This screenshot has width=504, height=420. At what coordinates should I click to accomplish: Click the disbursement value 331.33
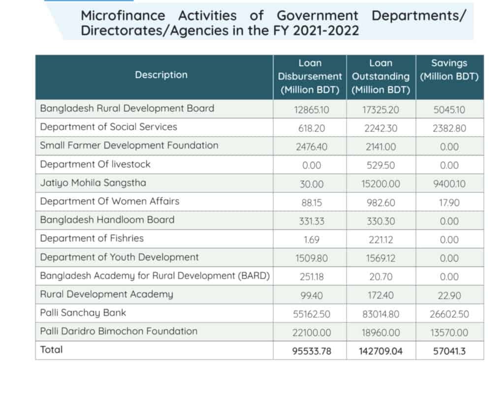click(312, 221)
